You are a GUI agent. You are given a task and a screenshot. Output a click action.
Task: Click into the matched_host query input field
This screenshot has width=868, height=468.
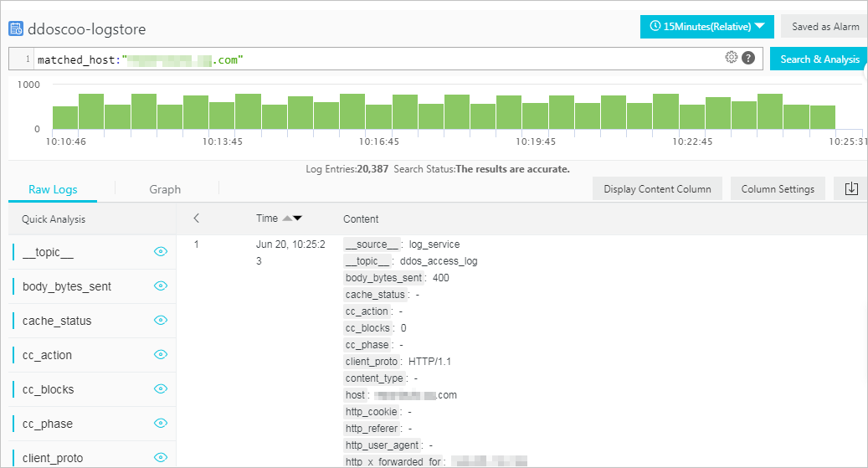tap(385, 59)
